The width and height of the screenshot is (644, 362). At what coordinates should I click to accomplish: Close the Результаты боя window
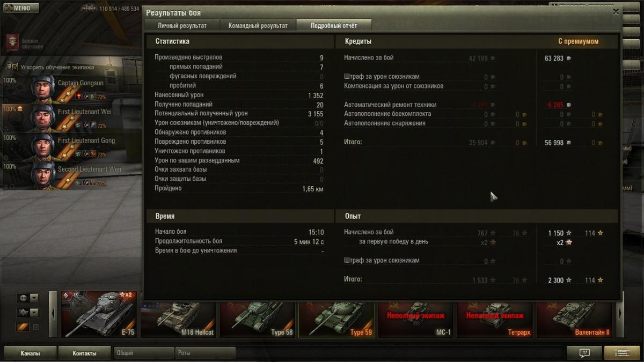(x=616, y=11)
